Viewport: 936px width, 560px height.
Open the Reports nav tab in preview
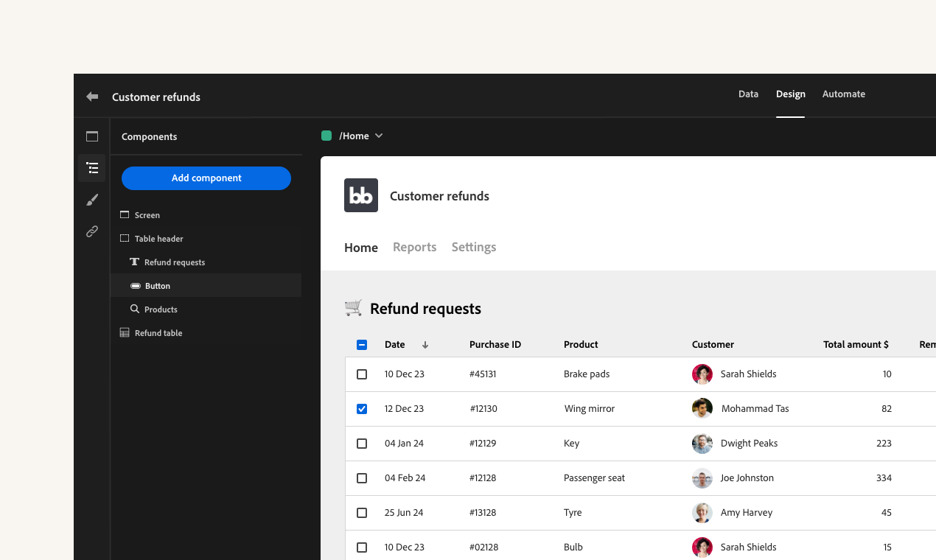pos(415,248)
